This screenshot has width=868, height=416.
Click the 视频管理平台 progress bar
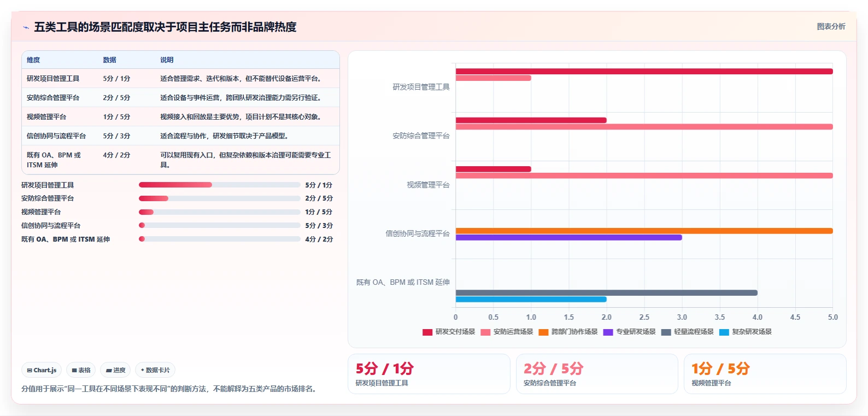click(x=220, y=212)
